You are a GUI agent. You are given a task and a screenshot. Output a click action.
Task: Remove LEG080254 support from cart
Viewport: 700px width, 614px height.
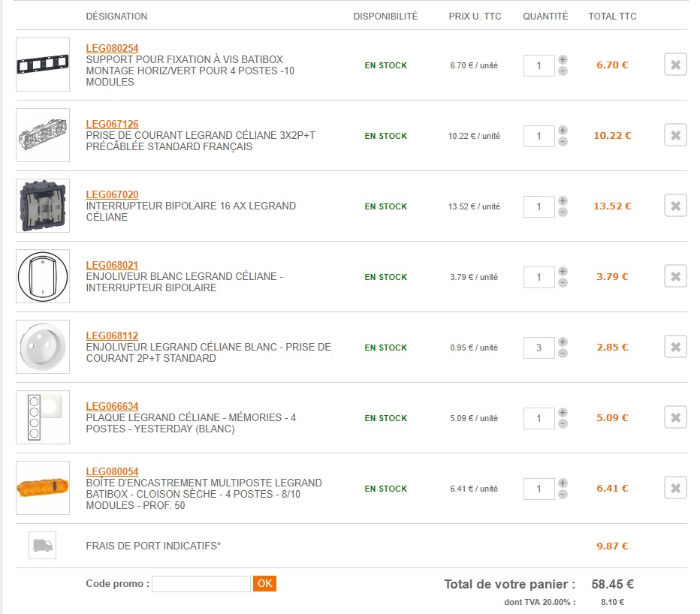[675, 65]
